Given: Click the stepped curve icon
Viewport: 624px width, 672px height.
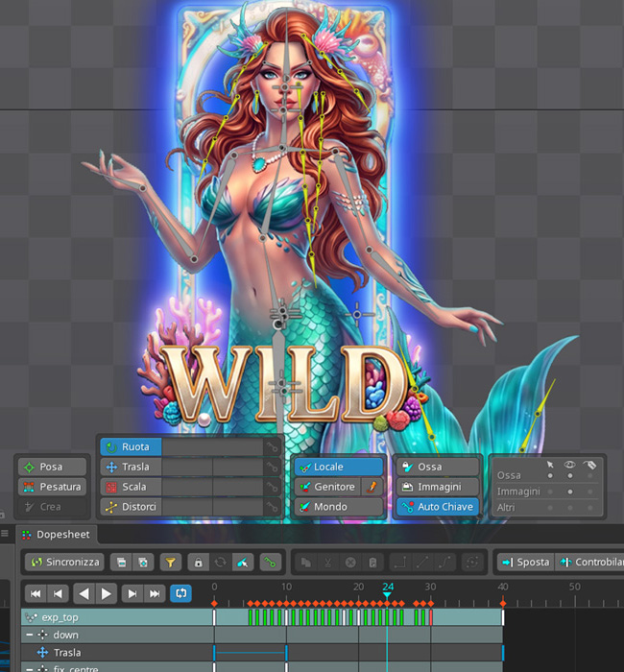Looking at the screenshot, I should pyautogui.click(x=400, y=562).
